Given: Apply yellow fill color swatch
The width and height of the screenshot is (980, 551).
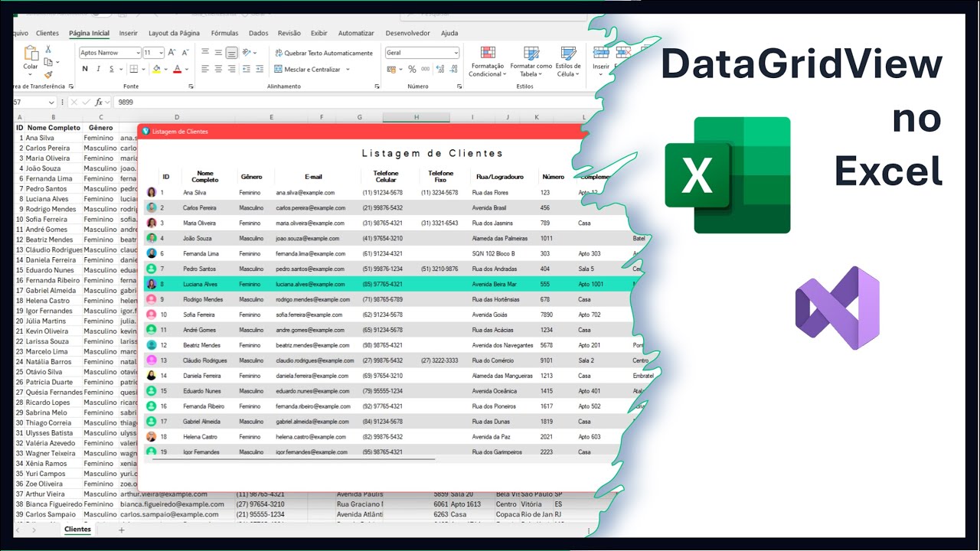Looking at the screenshot, I should point(157,69).
